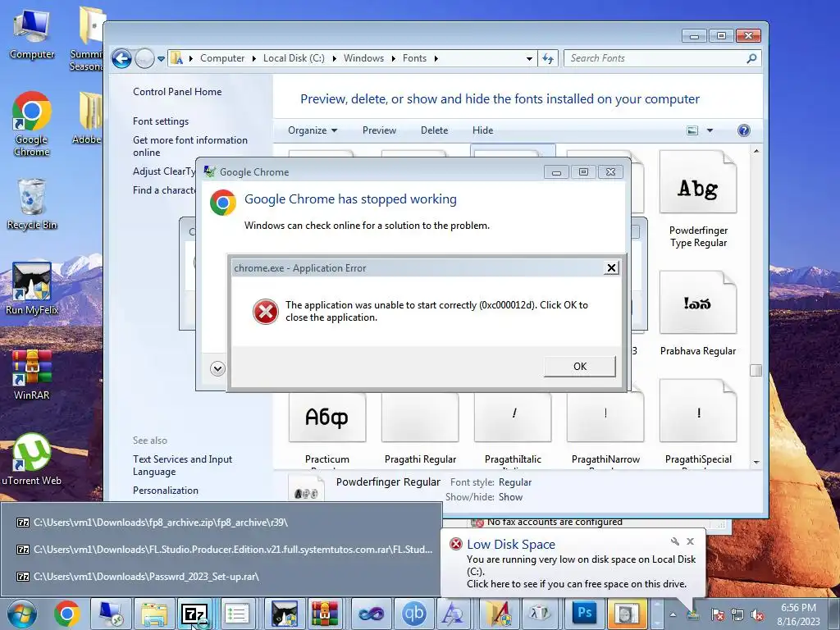The width and height of the screenshot is (840, 630).
Task: Click the Low Disk Space notification title
Action: [510, 545]
